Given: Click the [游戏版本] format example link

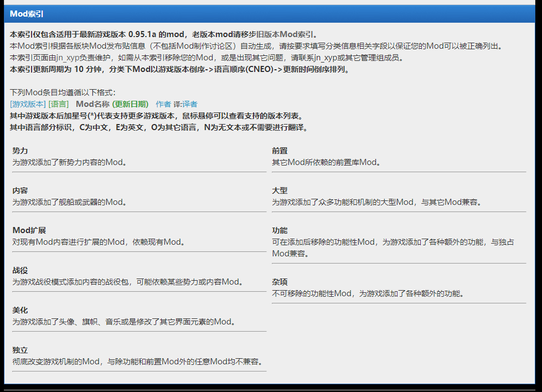Looking at the screenshot, I should pos(28,104).
